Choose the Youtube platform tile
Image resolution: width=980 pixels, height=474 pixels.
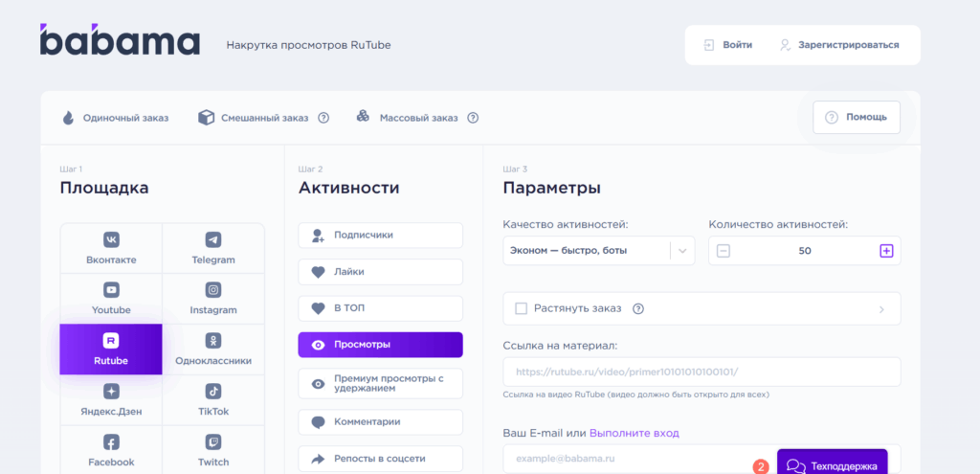[111, 299]
